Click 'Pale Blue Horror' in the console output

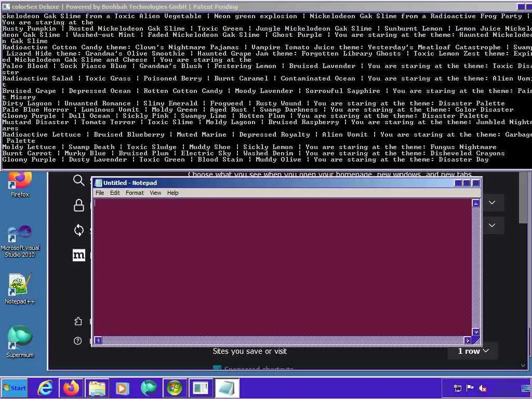pos(35,110)
